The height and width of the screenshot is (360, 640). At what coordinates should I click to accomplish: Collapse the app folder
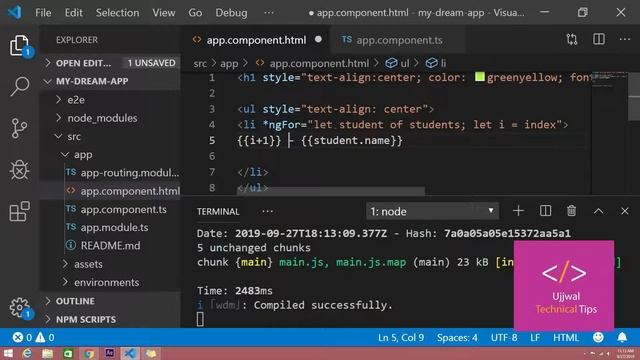[110, 155]
